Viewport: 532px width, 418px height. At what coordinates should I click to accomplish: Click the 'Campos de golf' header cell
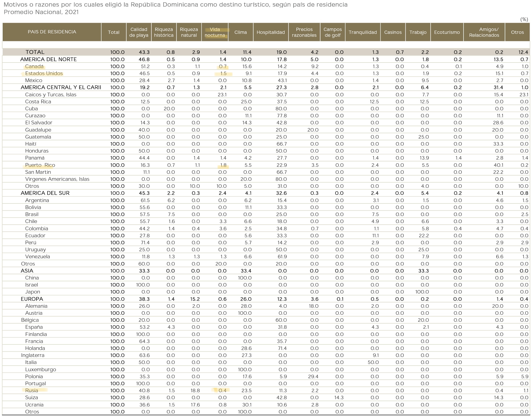[x=333, y=32]
